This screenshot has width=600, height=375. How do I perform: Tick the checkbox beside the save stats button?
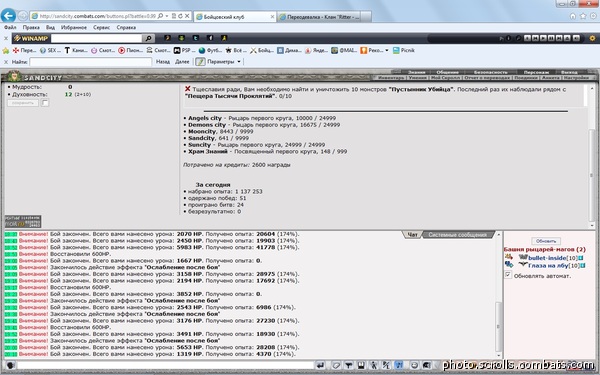(x=45, y=103)
